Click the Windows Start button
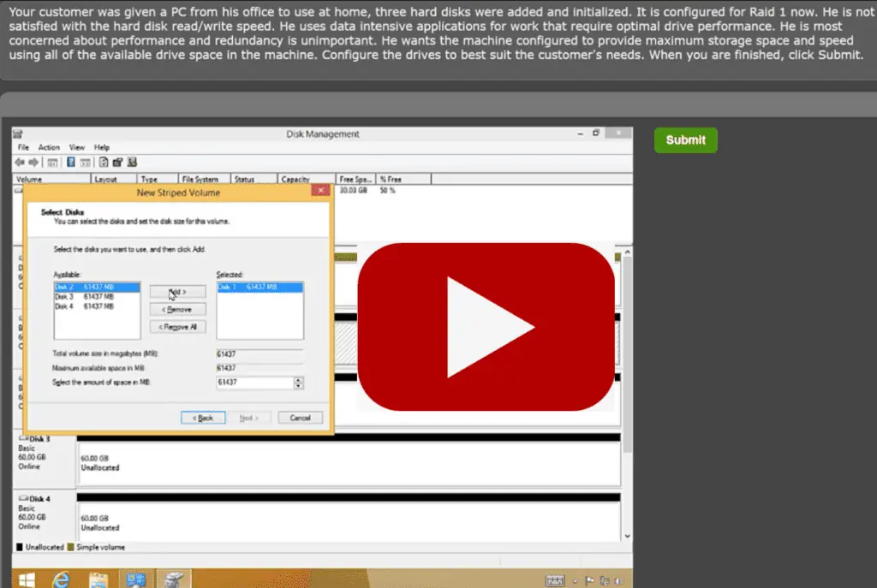The image size is (877, 588). click(26, 579)
